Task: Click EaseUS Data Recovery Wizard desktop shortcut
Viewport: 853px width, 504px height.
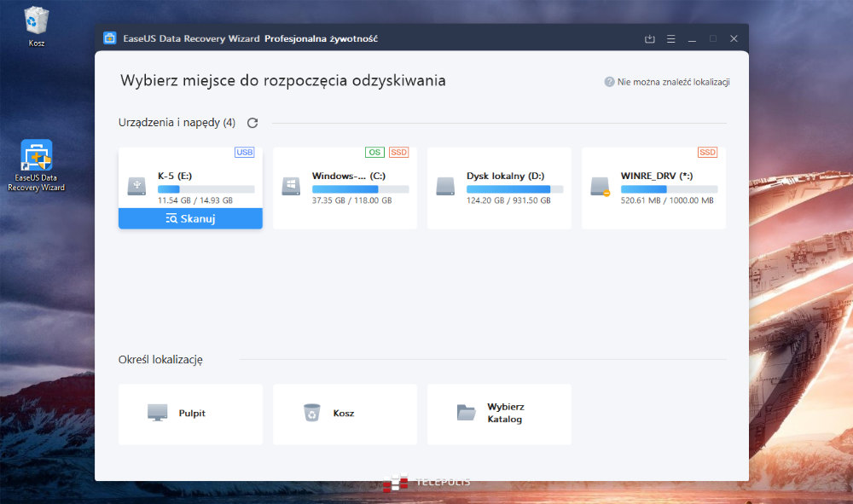Action: 37,157
